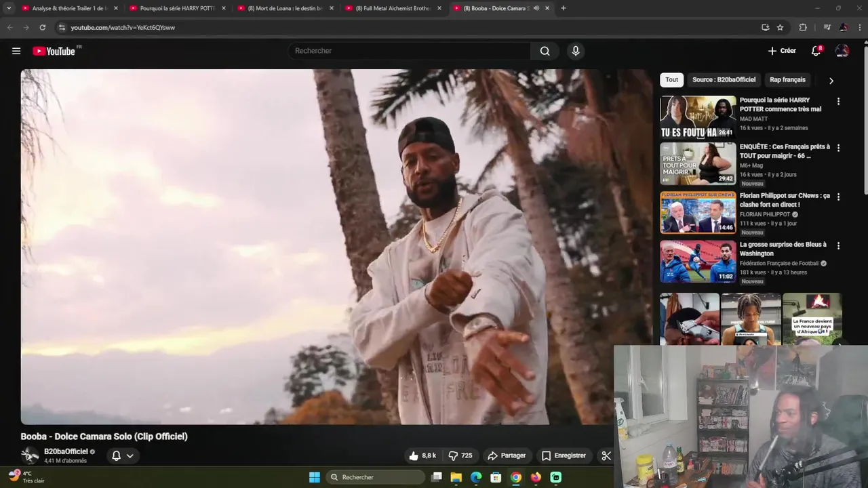
Task: Click the browser address bar URL
Action: (123, 27)
